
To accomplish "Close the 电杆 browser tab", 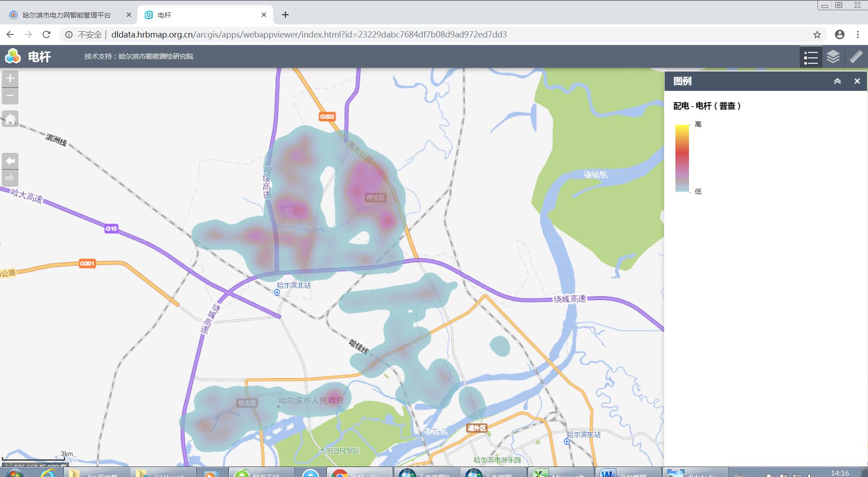I will 264,15.
